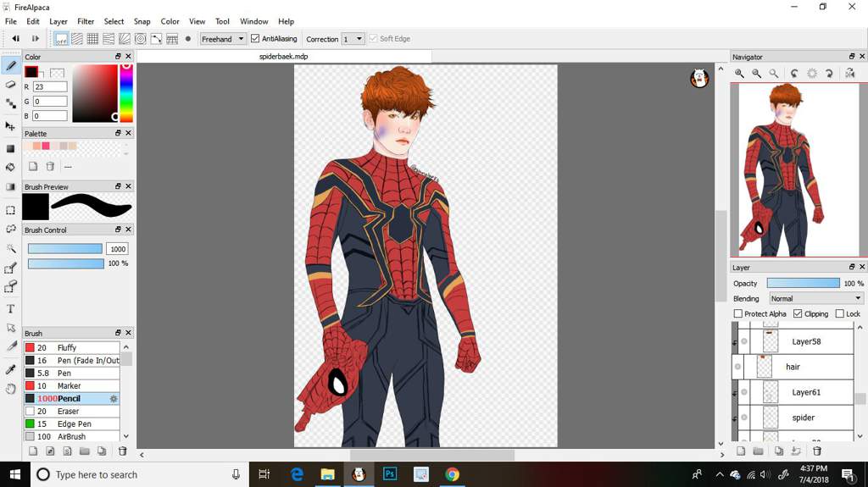Enable parallel lines snap

pyautogui.click(x=77, y=39)
